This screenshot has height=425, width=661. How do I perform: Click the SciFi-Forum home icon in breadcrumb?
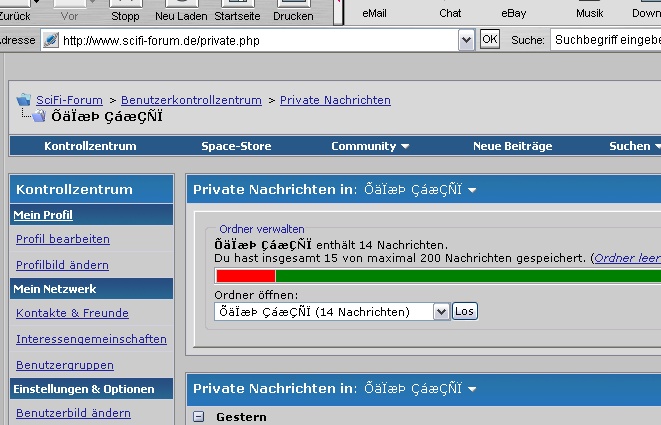(24, 100)
